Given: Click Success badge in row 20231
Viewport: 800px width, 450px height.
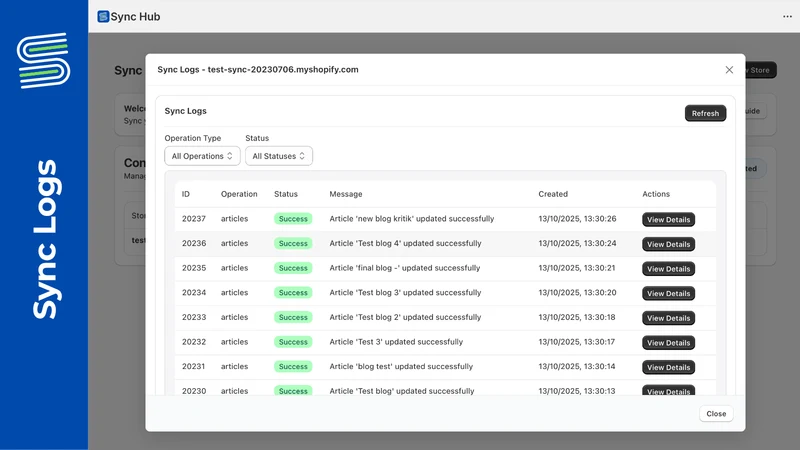Looking at the screenshot, I should point(293,366).
